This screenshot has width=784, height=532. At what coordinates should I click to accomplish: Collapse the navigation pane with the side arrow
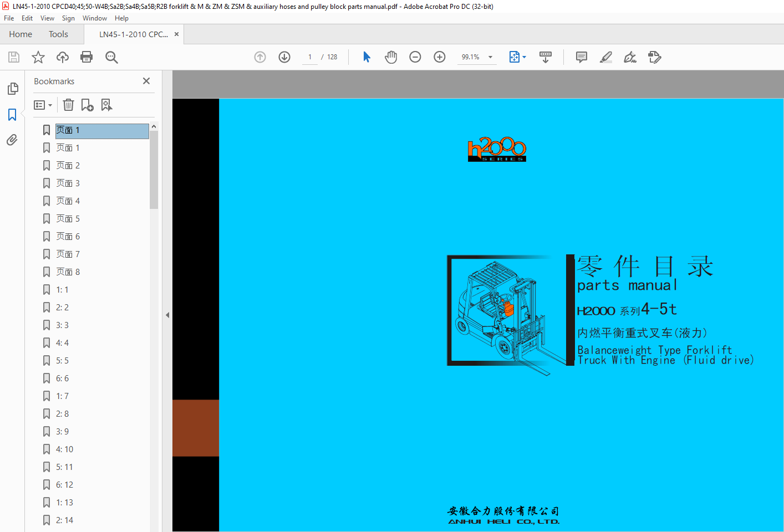click(167, 315)
